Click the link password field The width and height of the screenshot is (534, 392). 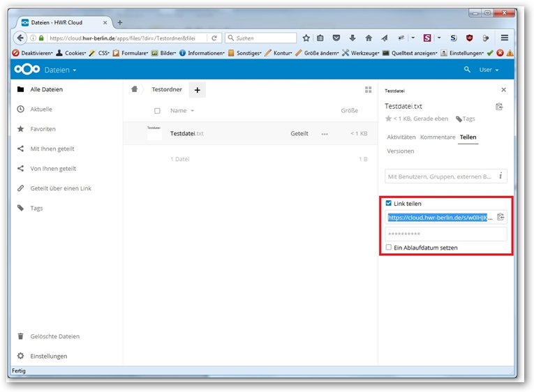coord(446,234)
